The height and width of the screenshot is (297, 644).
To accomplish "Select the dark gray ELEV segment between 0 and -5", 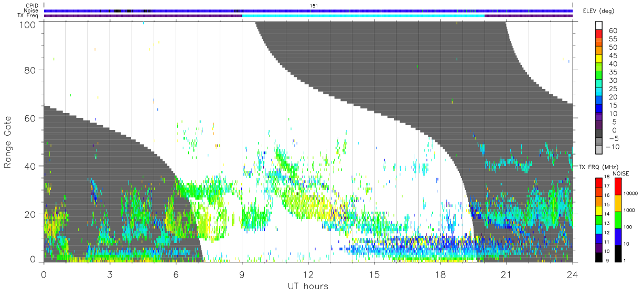I will pyautogui.click(x=599, y=134).
